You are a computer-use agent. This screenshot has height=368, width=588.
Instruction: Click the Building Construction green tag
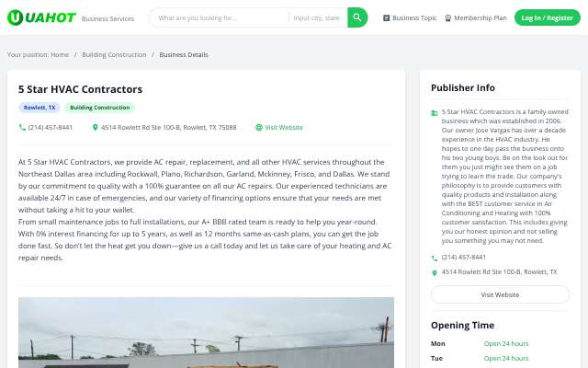tap(100, 108)
